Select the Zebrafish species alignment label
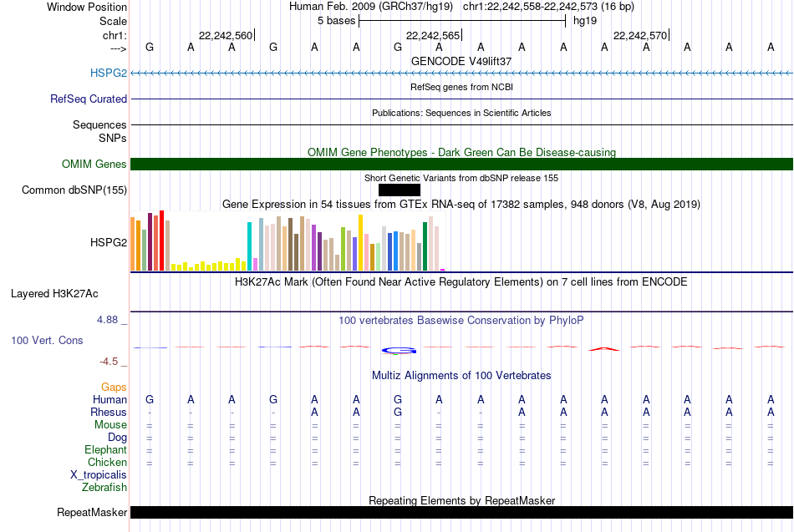Viewport: 794px width, 532px height. tap(104, 487)
